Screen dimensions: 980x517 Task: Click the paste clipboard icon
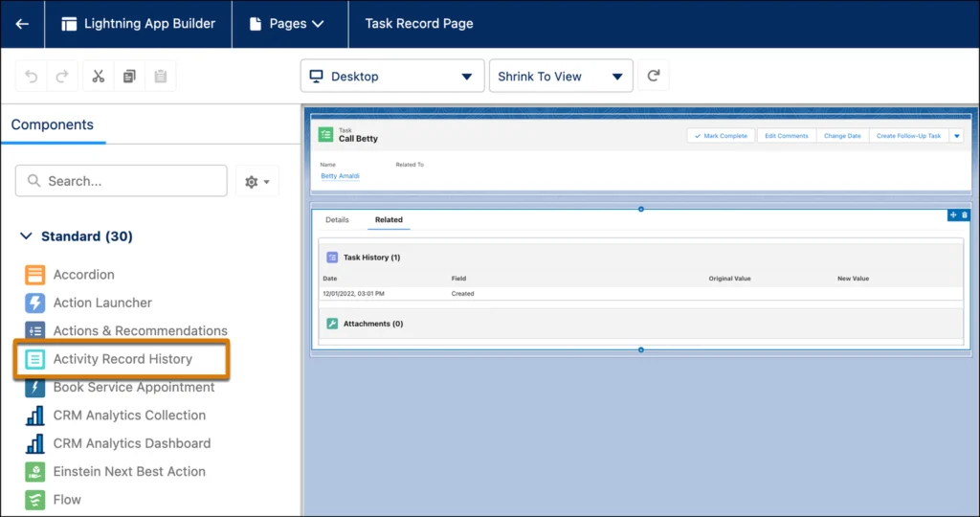pyautogui.click(x=161, y=77)
